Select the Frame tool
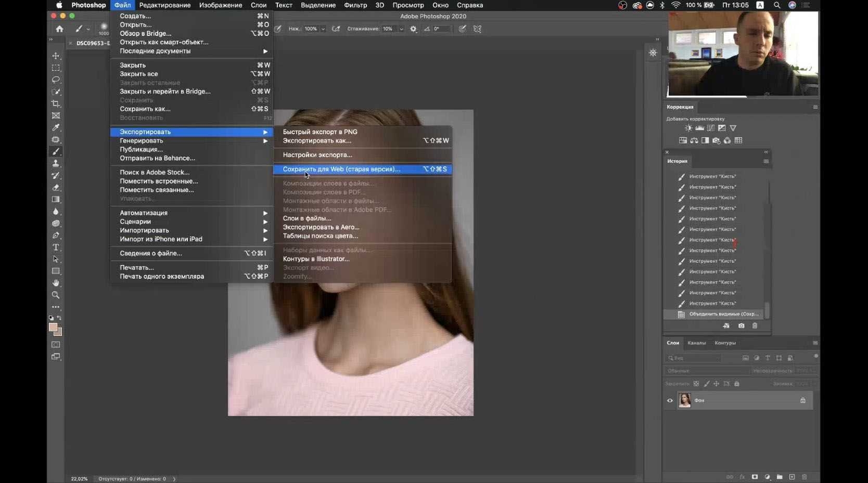This screenshot has height=483, width=868. pos(56,115)
